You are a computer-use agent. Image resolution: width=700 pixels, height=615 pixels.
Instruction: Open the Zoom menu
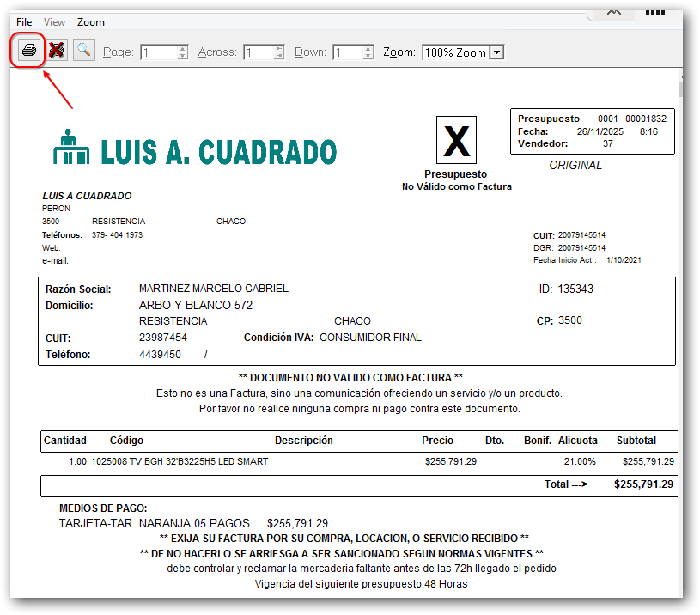point(90,21)
